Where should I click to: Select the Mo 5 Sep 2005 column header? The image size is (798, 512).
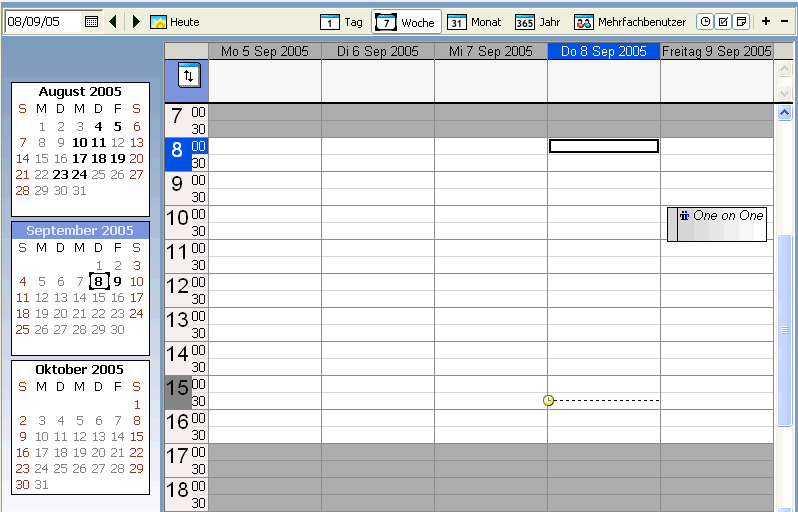pyautogui.click(x=265, y=51)
